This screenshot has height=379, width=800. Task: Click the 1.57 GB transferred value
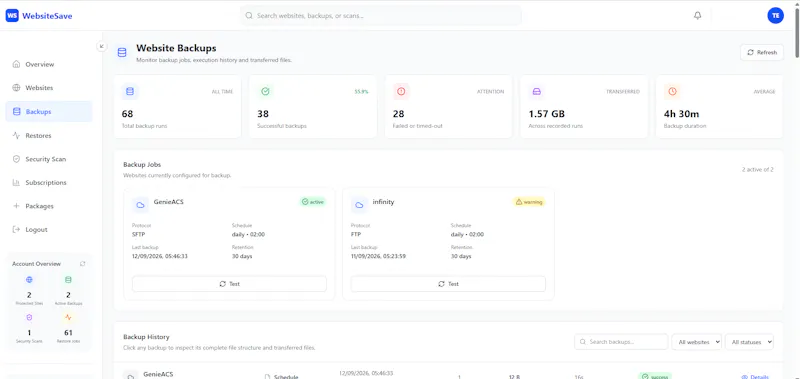[x=546, y=114]
